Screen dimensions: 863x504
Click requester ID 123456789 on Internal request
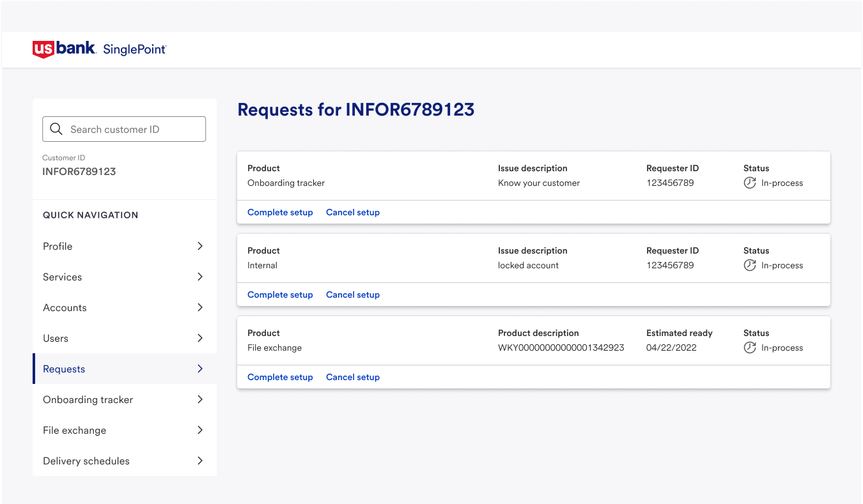[x=670, y=265]
